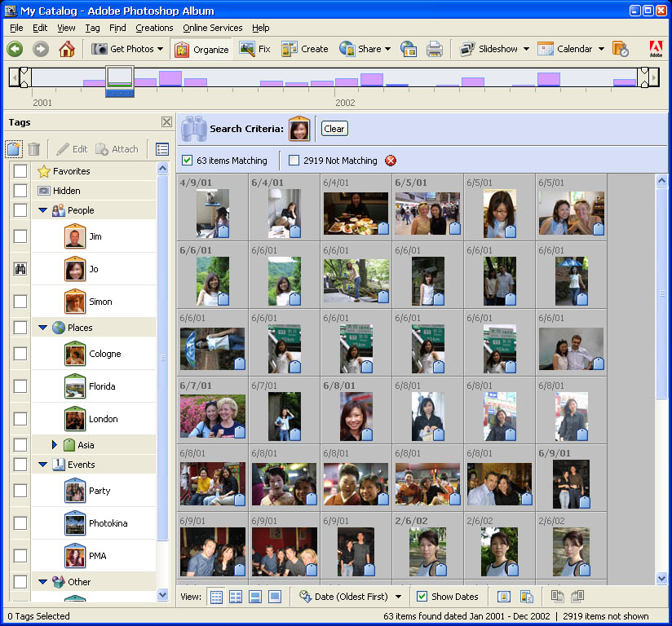Screen dimensions: 672x626
Task: Open the Creations menu
Action: [154, 28]
